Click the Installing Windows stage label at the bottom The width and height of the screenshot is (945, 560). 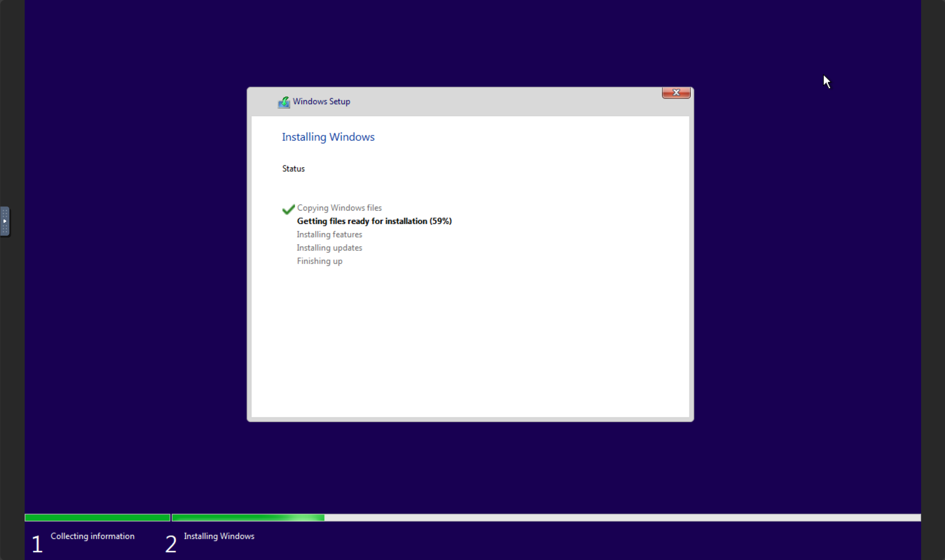[x=219, y=536]
